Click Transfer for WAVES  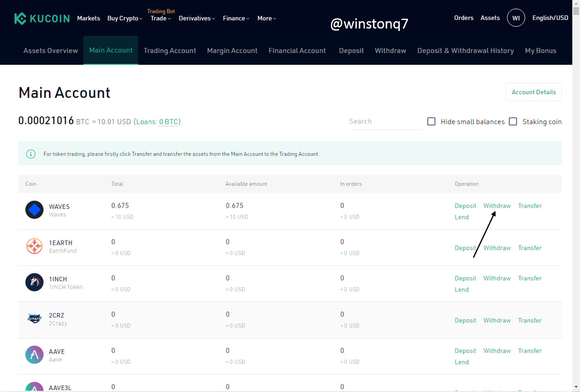[x=530, y=206]
